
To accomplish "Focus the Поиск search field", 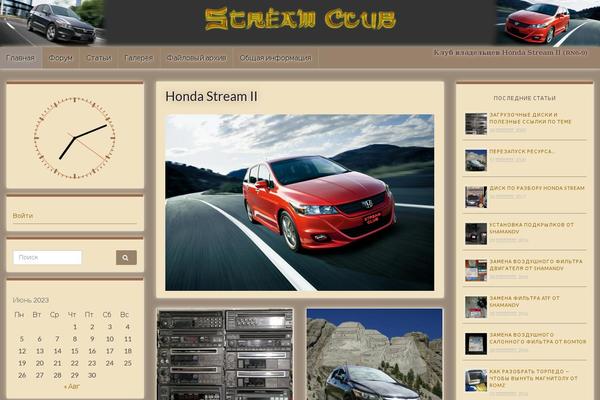I will tap(47, 257).
